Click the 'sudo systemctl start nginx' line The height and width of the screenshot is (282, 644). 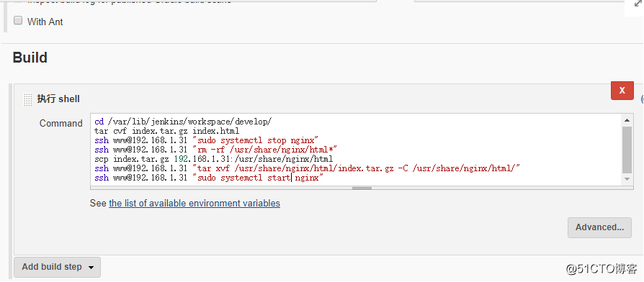(209, 178)
